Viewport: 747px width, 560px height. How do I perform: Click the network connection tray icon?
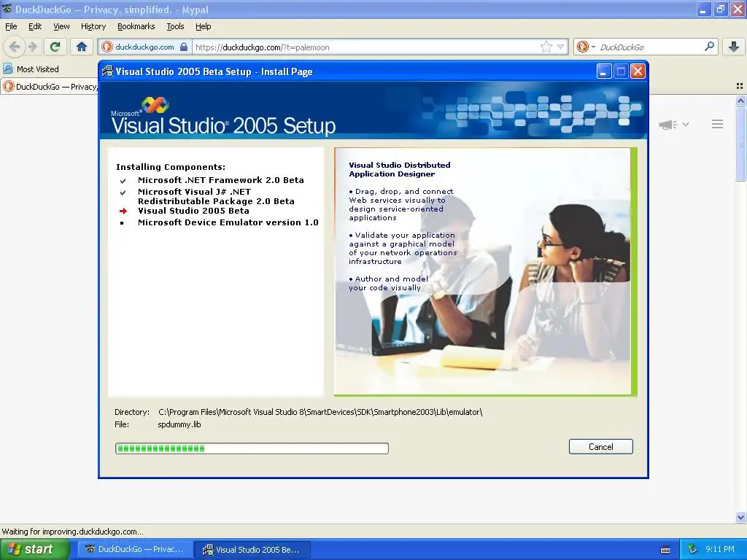692,549
